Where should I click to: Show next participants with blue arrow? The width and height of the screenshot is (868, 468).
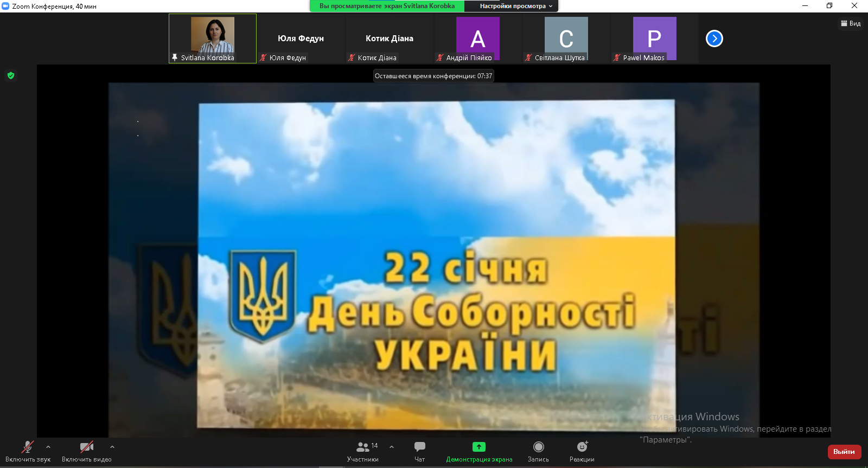714,39
